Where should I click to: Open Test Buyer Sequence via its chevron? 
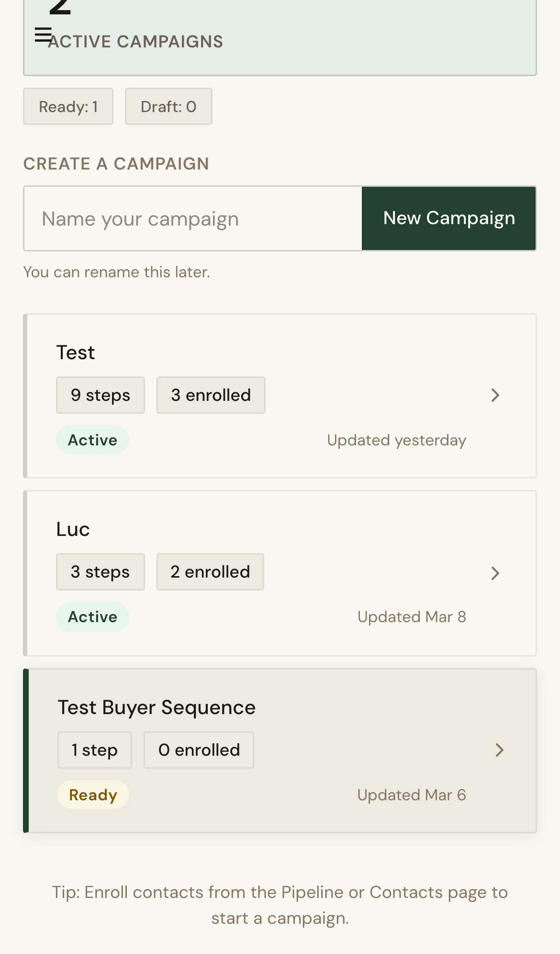click(500, 750)
